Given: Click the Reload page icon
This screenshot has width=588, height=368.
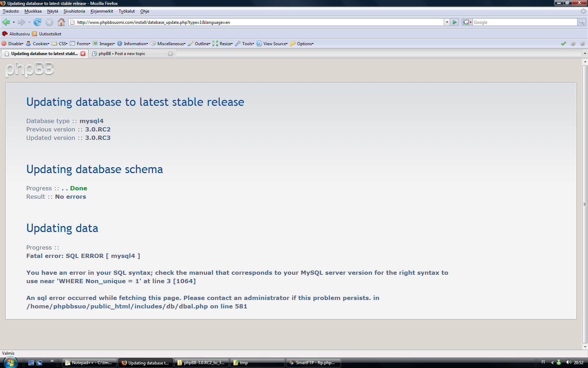Looking at the screenshot, I should click(x=37, y=22).
